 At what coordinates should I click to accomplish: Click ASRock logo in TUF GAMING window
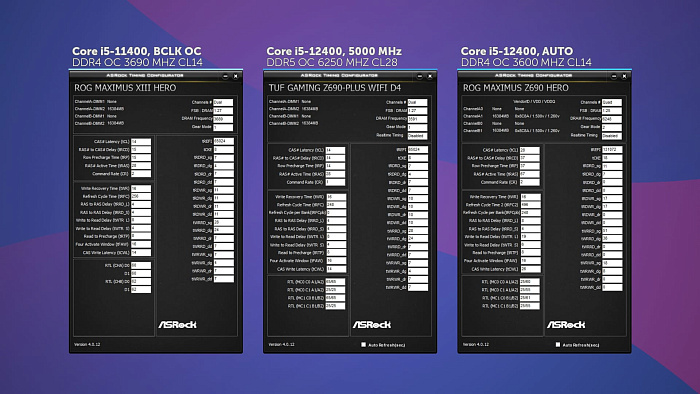371,324
